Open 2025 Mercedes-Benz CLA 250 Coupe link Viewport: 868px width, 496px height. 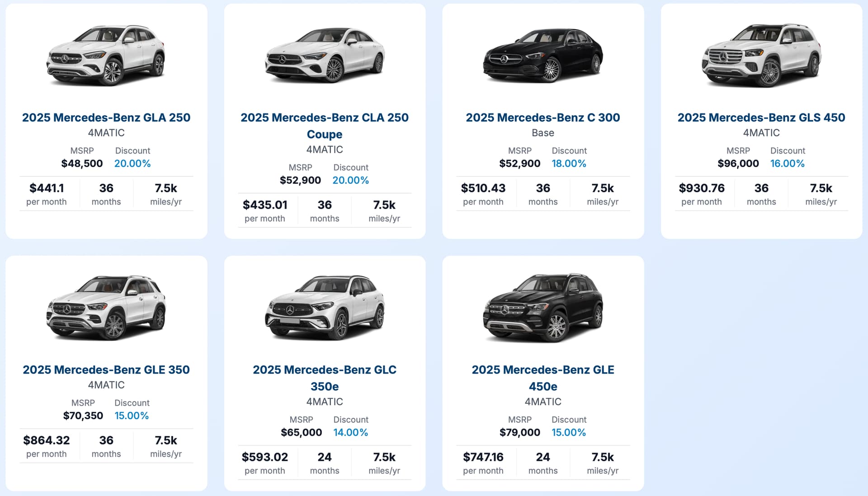[x=325, y=126]
